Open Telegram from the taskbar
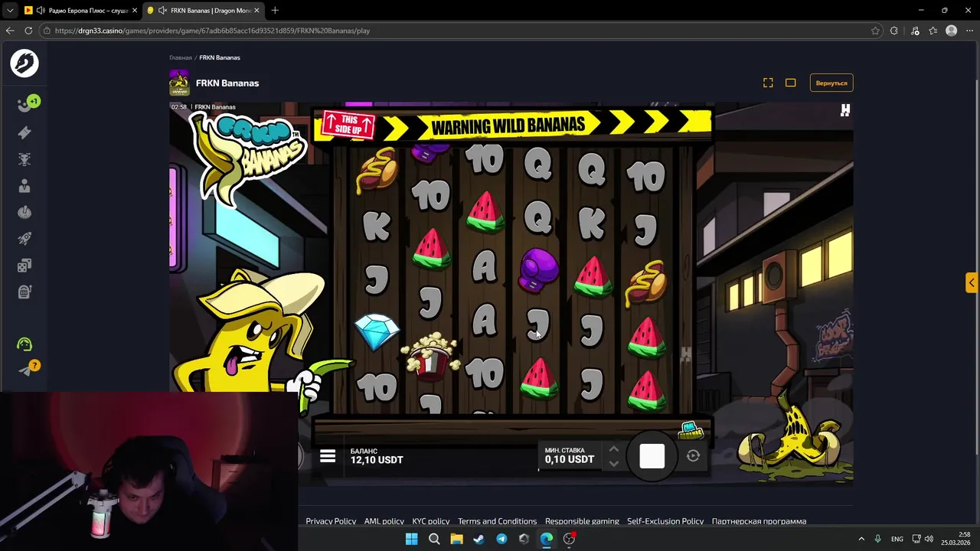This screenshot has width=980, height=551. 501,539
